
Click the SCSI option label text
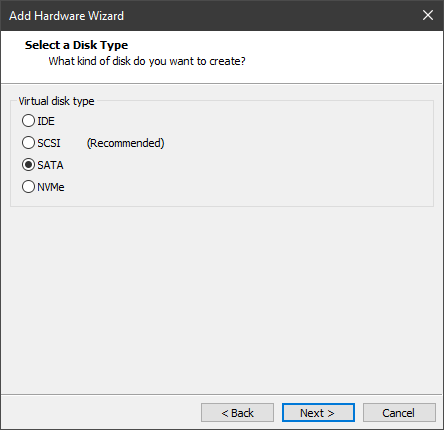[x=49, y=143]
